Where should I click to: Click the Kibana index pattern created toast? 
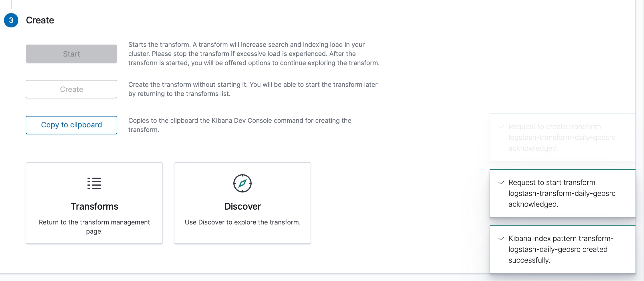point(562,249)
